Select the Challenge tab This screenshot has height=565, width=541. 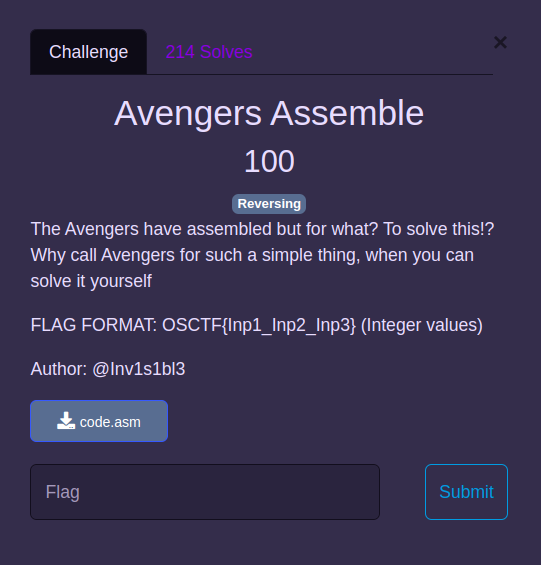click(x=88, y=52)
